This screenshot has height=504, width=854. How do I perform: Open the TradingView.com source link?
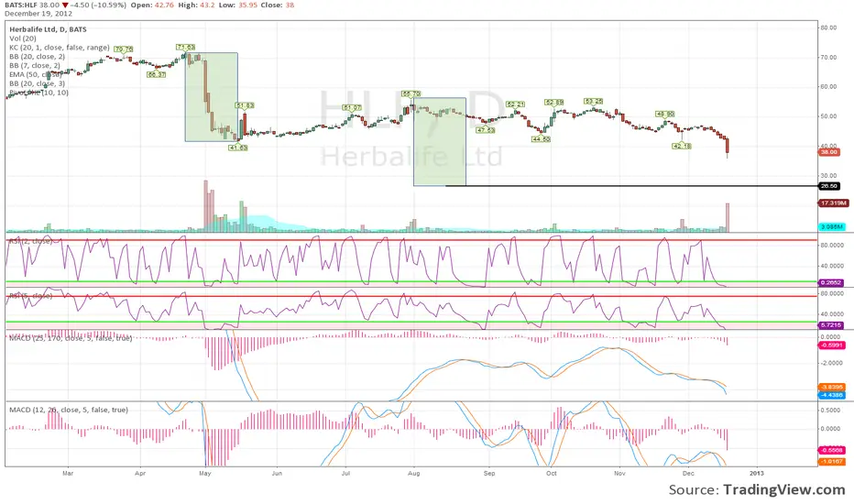click(x=784, y=490)
